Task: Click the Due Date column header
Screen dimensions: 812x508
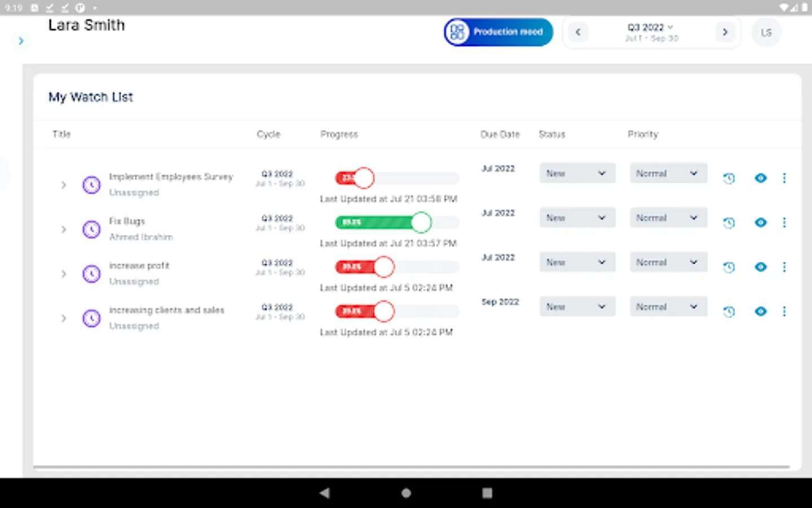Action: tap(500, 134)
